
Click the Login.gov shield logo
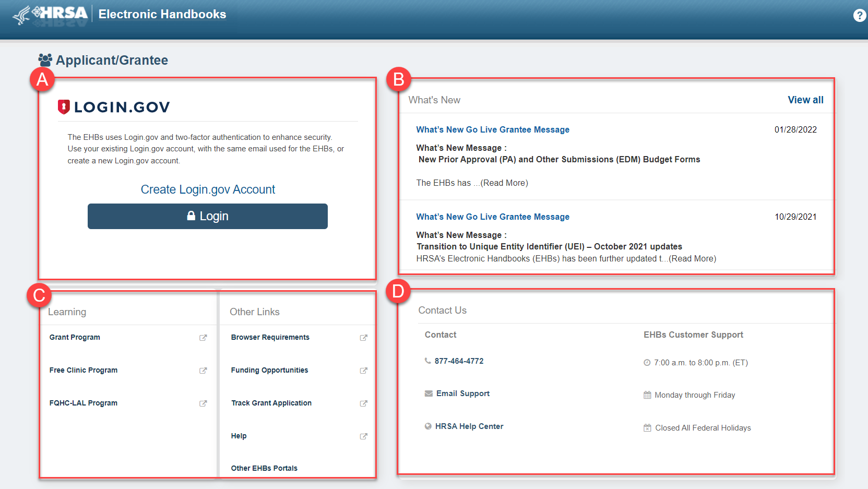point(64,107)
